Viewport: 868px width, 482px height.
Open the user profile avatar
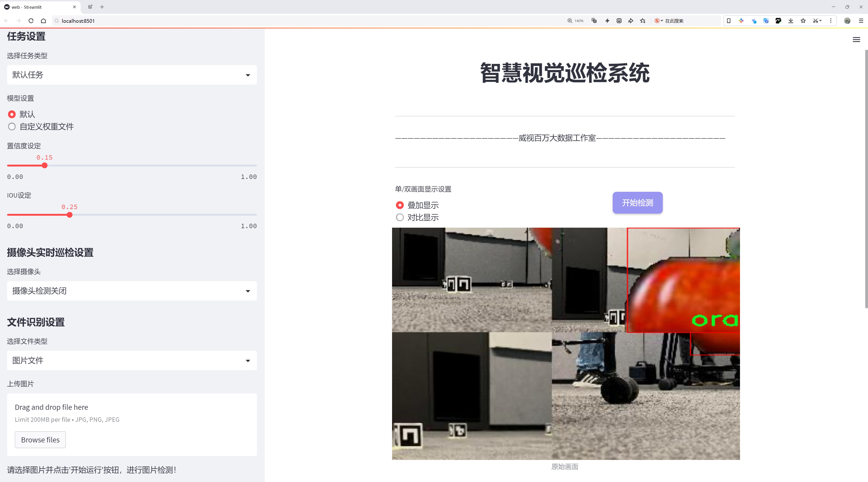click(847, 20)
